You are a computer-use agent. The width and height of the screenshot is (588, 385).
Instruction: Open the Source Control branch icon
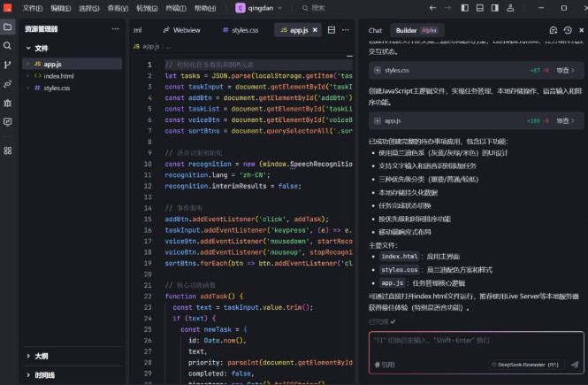7,65
